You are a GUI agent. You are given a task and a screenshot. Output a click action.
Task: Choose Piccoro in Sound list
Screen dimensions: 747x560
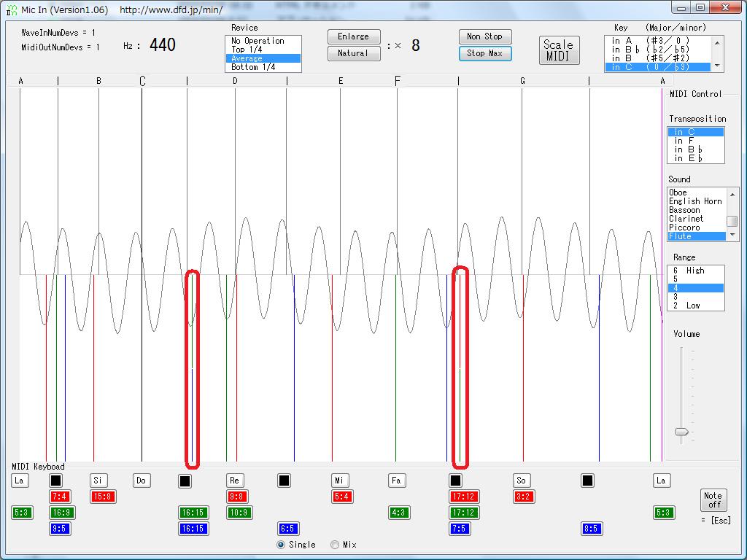pyautogui.click(x=697, y=227)
